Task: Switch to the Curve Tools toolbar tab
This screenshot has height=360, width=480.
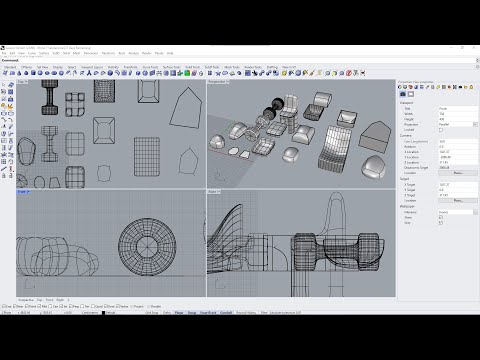Action: [x=150, y=67]
